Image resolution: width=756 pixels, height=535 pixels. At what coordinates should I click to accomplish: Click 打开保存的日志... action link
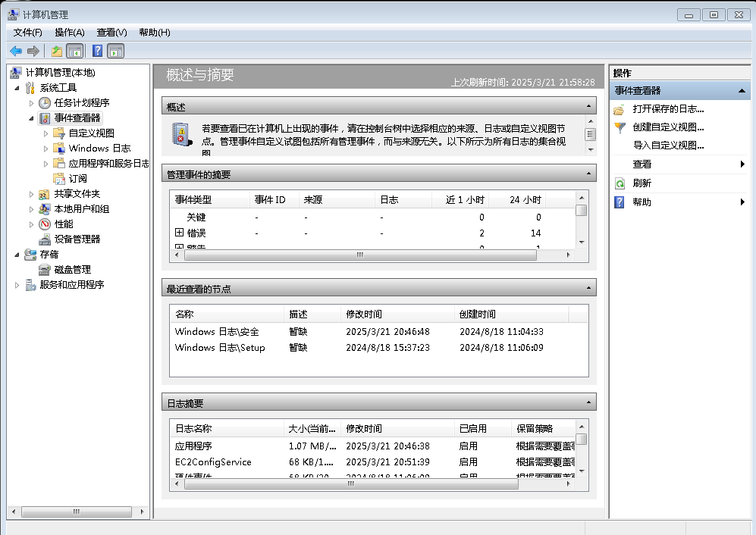click(x=668, y=109)
